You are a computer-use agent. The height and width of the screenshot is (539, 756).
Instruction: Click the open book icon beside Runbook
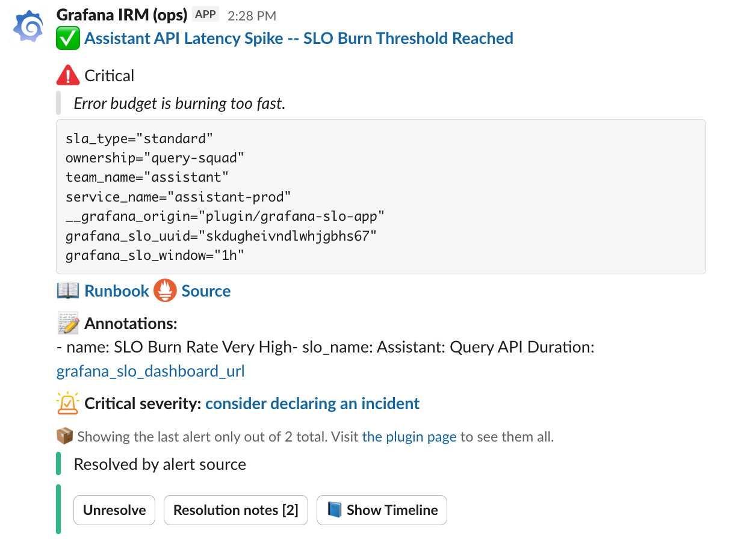coord(66,291)
